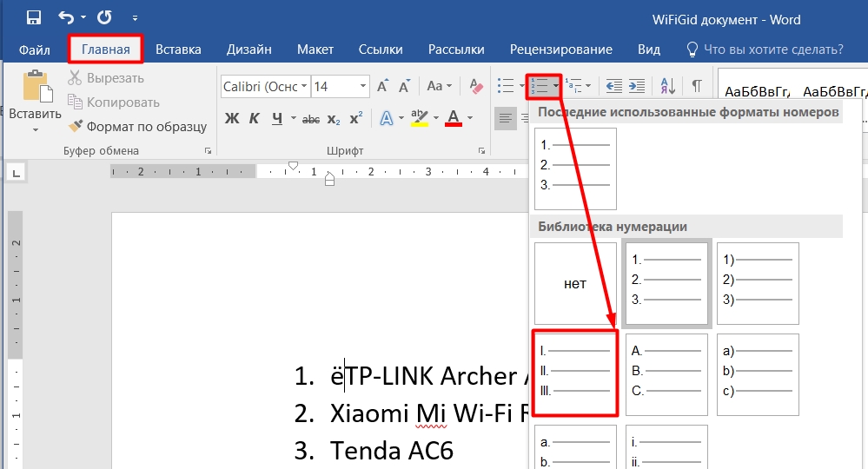Open the undo history dropdown arrow
Screen dimensions: 868x469
coord(83,17)
